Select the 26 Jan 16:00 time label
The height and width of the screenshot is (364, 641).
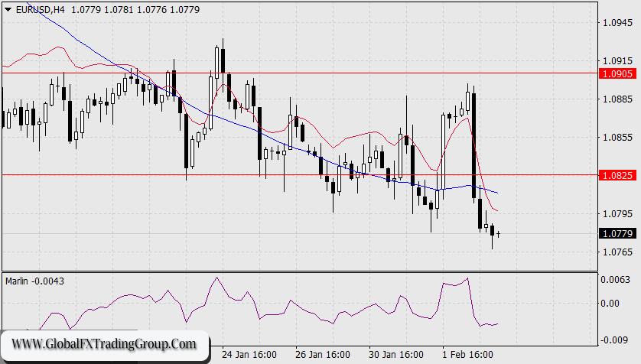[323, 355]
